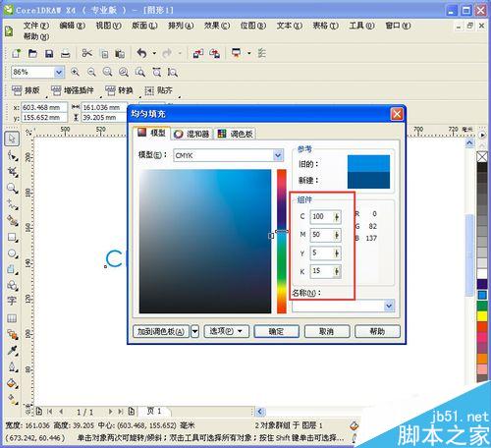The height and width of the screenshot is (448, 491).
Task: Click the 取消 button
Action: (x=327, y=331)
